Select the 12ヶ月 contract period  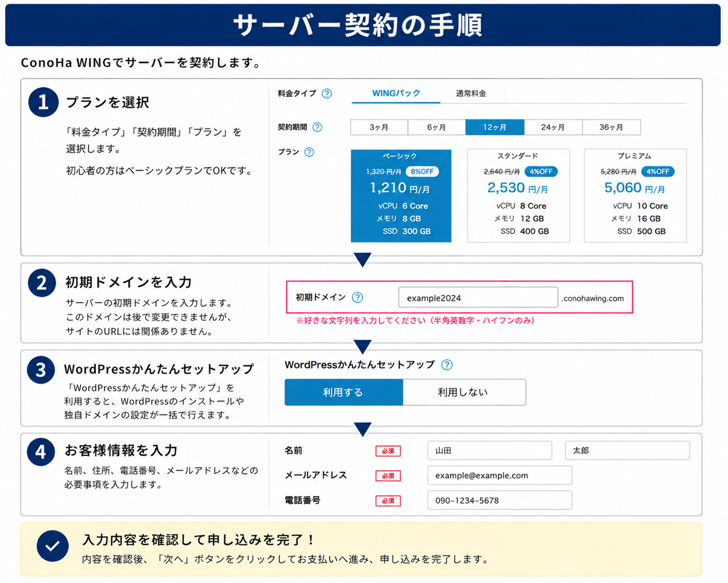[495, 127]
